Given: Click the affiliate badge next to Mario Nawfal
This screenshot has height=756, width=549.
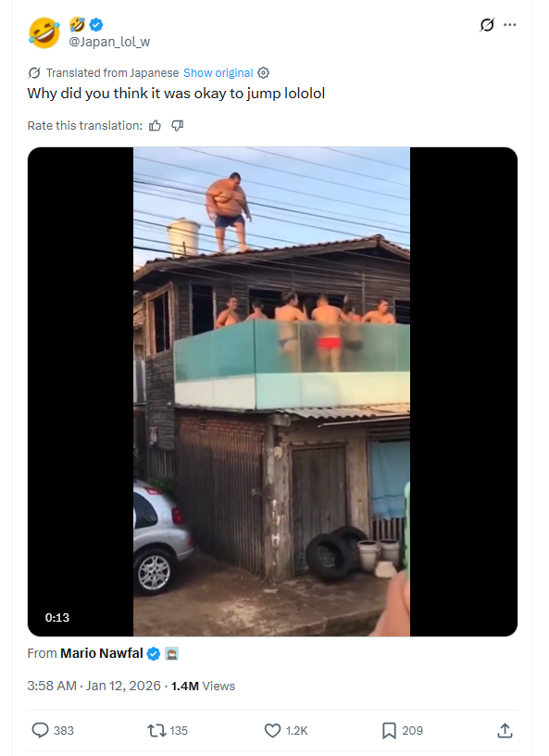Looking at the screenshot, I should point(171,654).
